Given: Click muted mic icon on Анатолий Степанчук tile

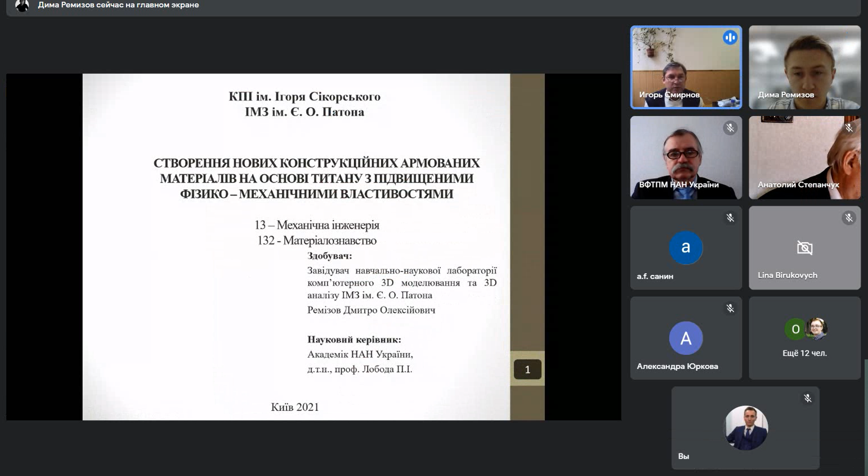Looking at the screenshot, I should click(849, 128).
